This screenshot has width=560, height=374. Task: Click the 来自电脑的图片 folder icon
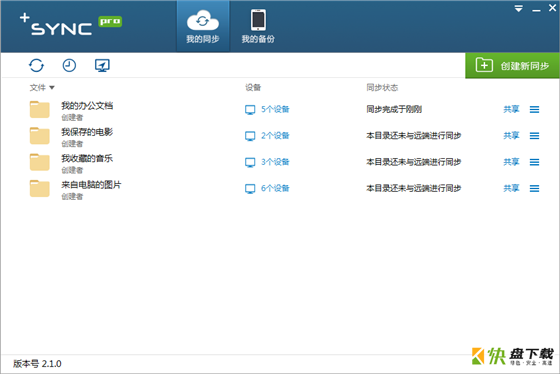pos(40,188)
